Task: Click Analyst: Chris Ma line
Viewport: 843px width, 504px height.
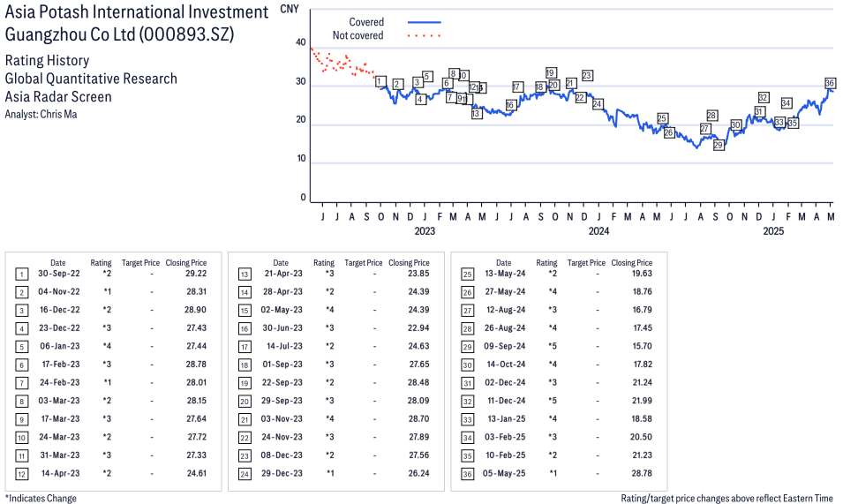Action: pos(41,114)
